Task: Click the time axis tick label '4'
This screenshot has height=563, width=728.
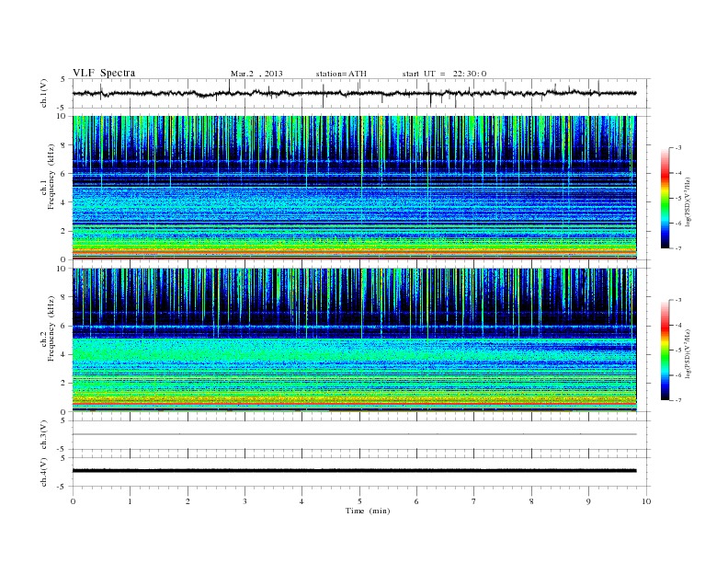Action: click(x=301, y=501)
